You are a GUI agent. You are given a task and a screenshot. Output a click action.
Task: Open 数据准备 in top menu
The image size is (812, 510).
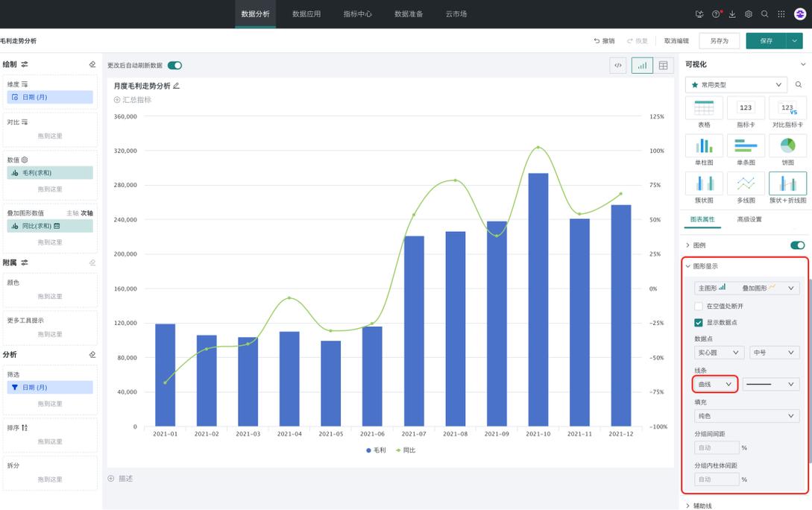pyautogui.click(x=409, y=14)
